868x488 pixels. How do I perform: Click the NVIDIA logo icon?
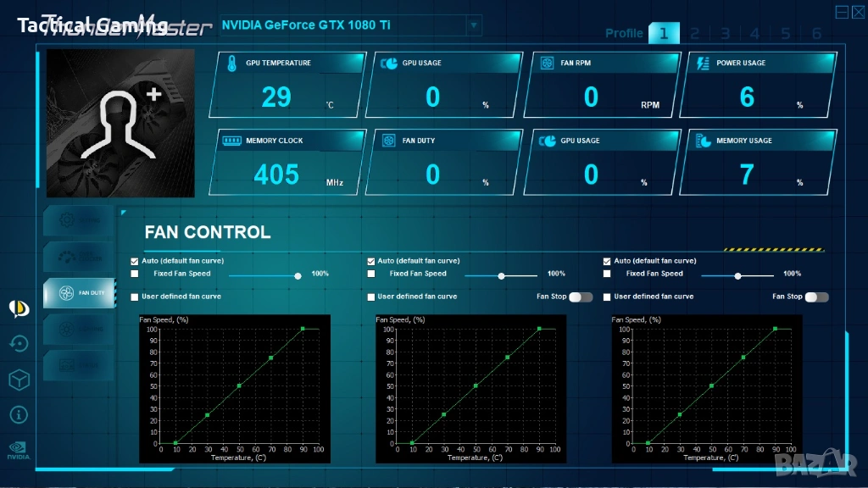(x=19, y=450)
